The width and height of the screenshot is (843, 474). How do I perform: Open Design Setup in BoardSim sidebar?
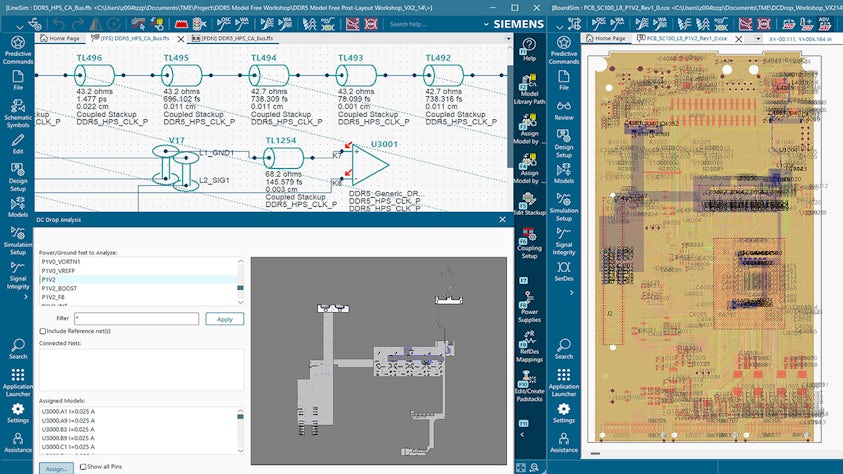[x=563, y=143]
